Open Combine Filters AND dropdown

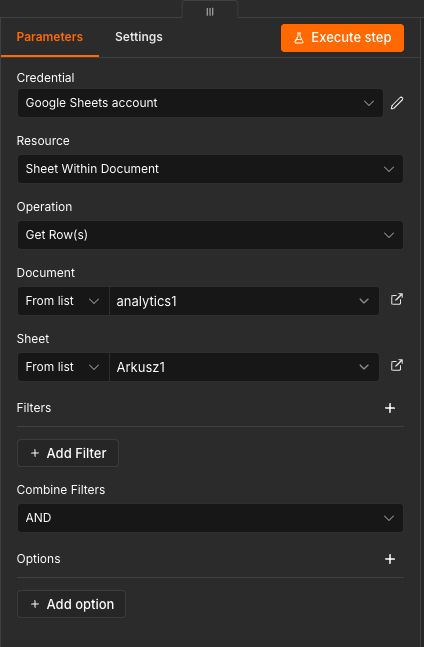pos(210,518)
